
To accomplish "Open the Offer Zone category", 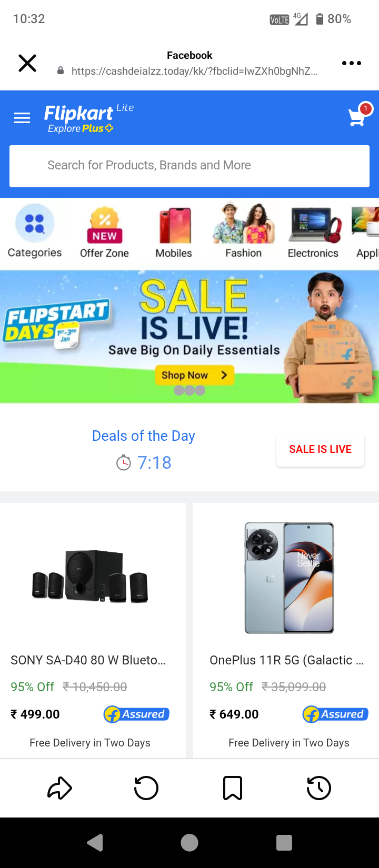I will [104, 231].
